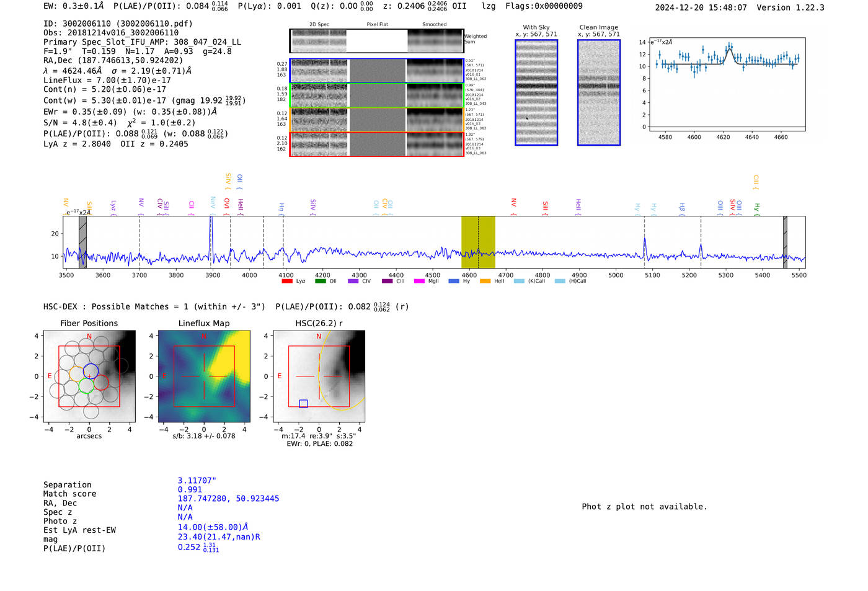Click the red fiber circle in Fiber Positions
This screenshot has height=591, width=868.
click(101, 382)
